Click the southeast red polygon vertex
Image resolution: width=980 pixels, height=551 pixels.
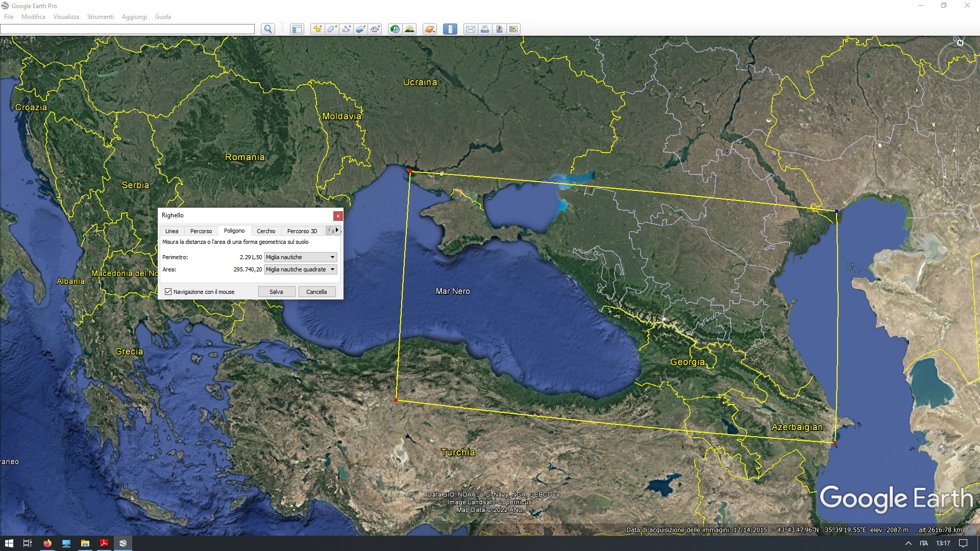pyautogui.click(x=835, y=443)
